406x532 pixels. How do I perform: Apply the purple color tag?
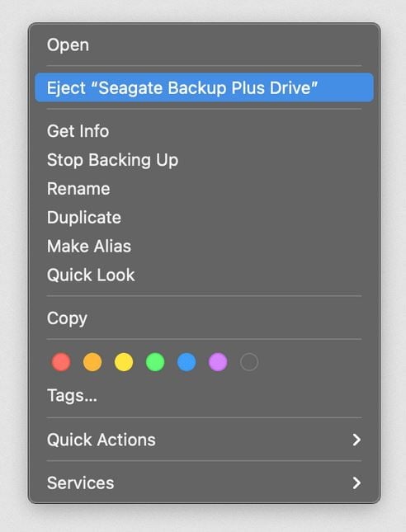click(218, 362)
